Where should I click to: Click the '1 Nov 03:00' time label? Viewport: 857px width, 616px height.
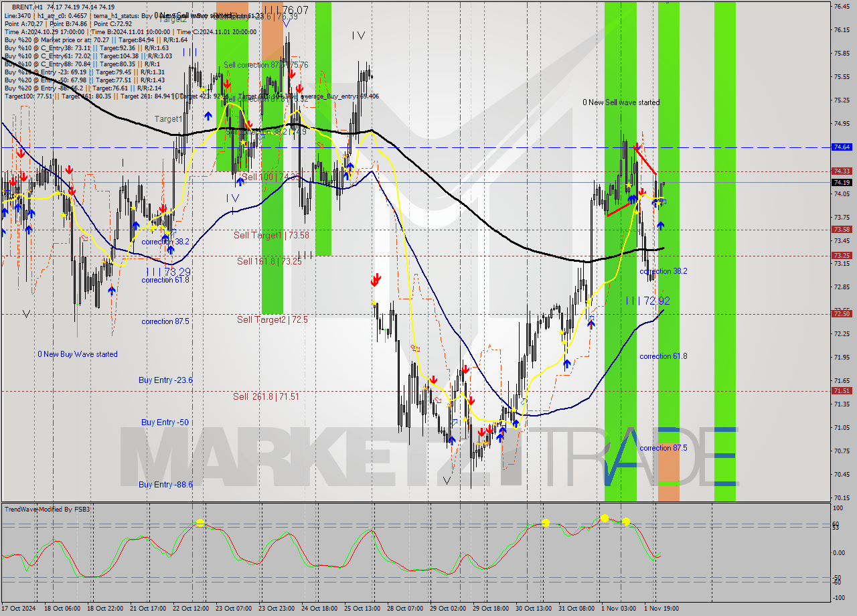(619, 609)
